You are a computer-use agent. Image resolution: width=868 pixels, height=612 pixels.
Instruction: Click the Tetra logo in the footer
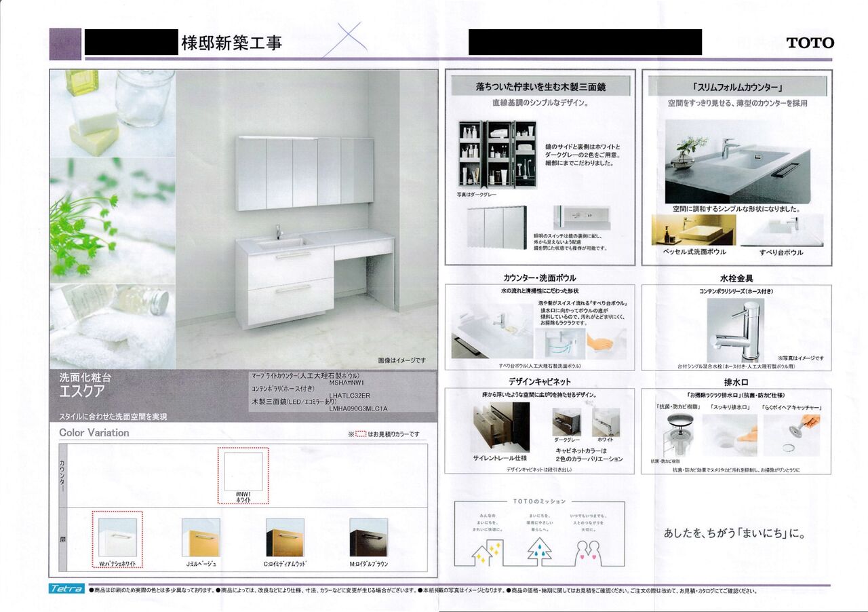click(x=67, y=589)
